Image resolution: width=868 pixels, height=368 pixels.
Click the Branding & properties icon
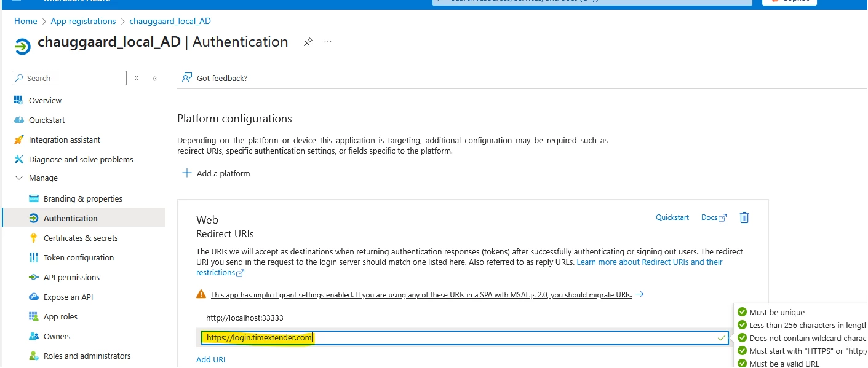(x=34, y=198)
